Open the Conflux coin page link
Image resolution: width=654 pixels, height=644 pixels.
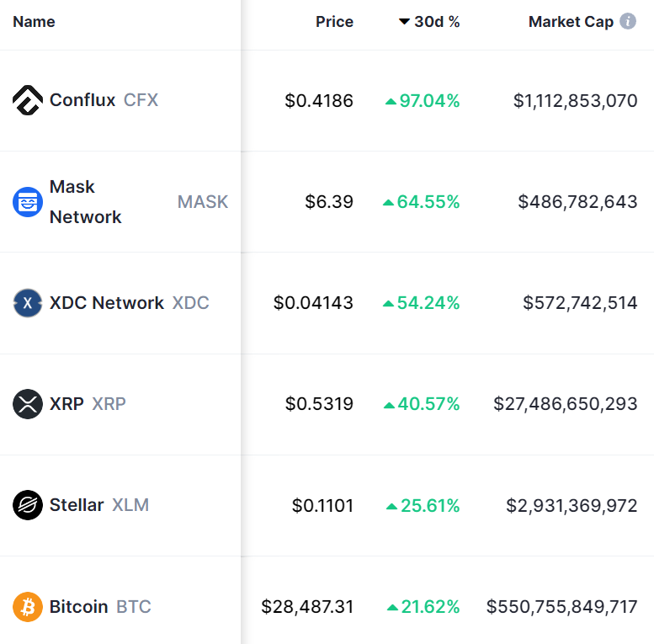(82, 100)
